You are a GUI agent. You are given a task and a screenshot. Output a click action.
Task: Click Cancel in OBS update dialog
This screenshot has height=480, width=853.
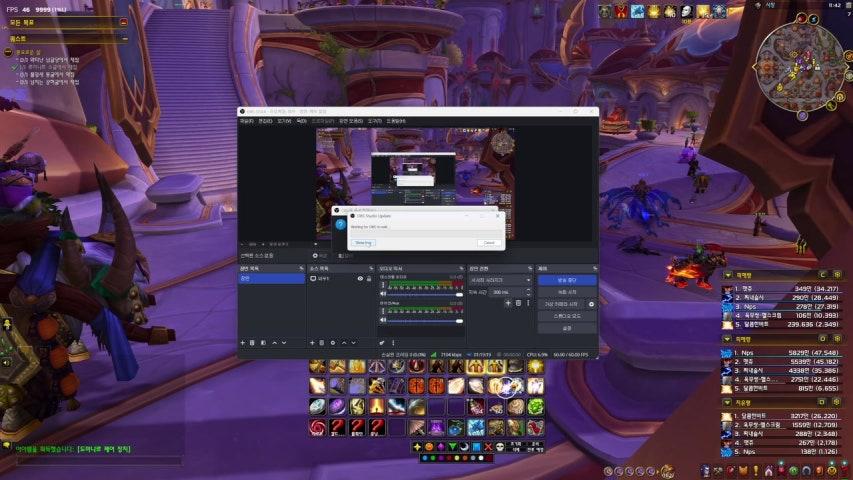(x=489, y=243)
